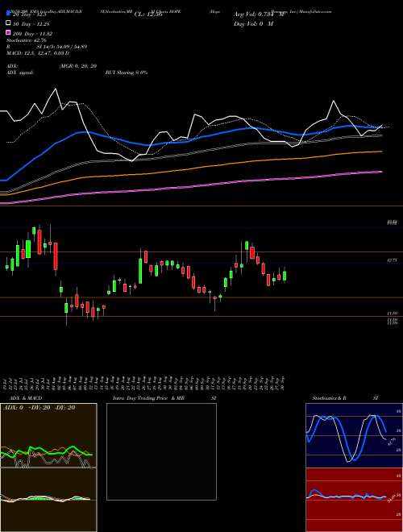Click the 'Day Vol: 0 M' text
The height and width of the screenshot is (532, 403).
[253, 23]
